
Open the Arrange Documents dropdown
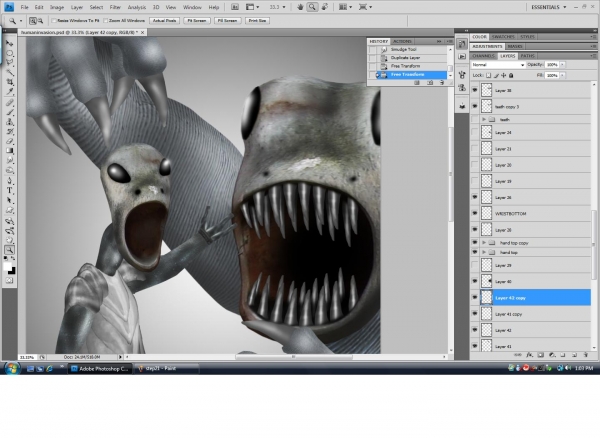pos(346,7)
